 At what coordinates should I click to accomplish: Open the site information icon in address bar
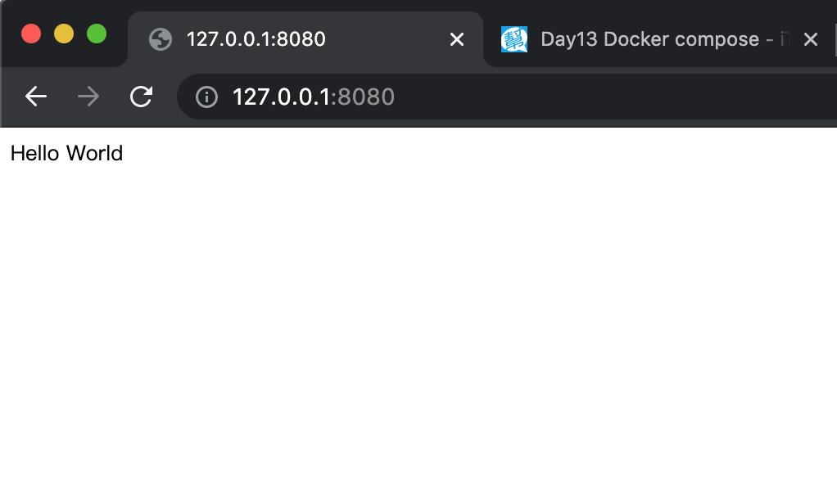point(206,97)
